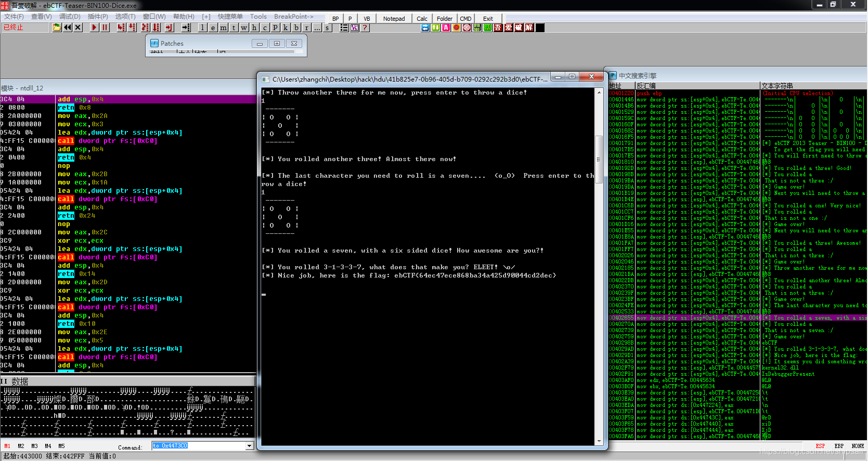Open help with red question mark icon

tap(365, 28)
